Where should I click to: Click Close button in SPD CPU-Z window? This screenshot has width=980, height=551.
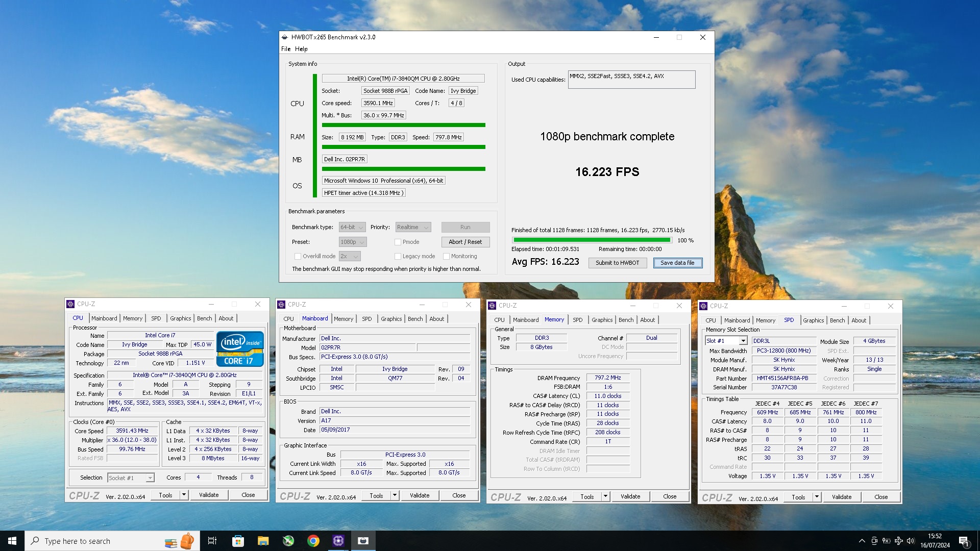pyautogui.click(x=881, y=497)
